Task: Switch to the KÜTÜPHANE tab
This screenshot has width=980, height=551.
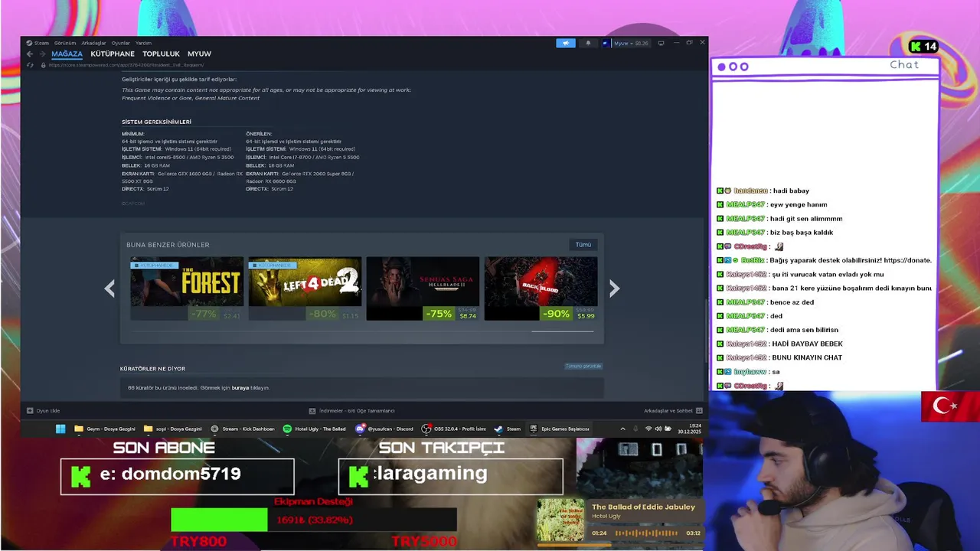Action: pyautogui.click(x=113, y=54)
